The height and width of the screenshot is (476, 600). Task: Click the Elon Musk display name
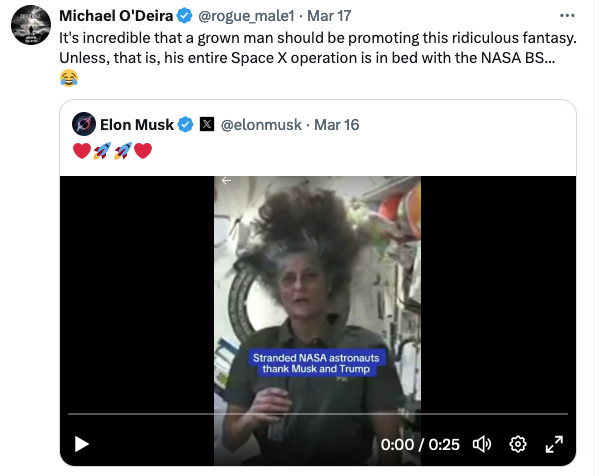coord(137,125)
